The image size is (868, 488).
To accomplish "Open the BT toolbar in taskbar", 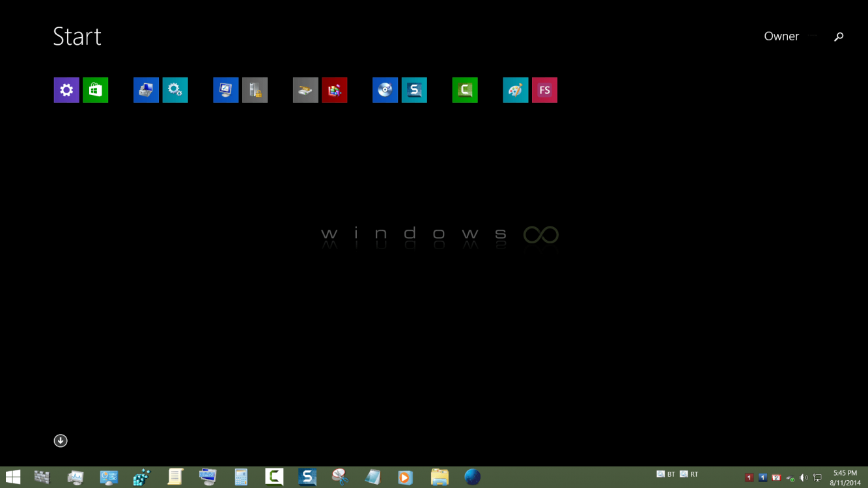I will [x=665, y=474].
